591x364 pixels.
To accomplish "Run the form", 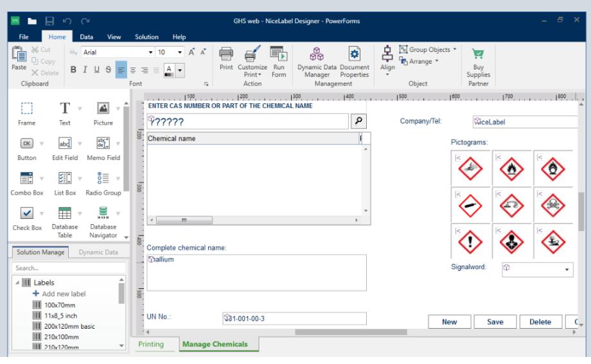I will (279, 62).
